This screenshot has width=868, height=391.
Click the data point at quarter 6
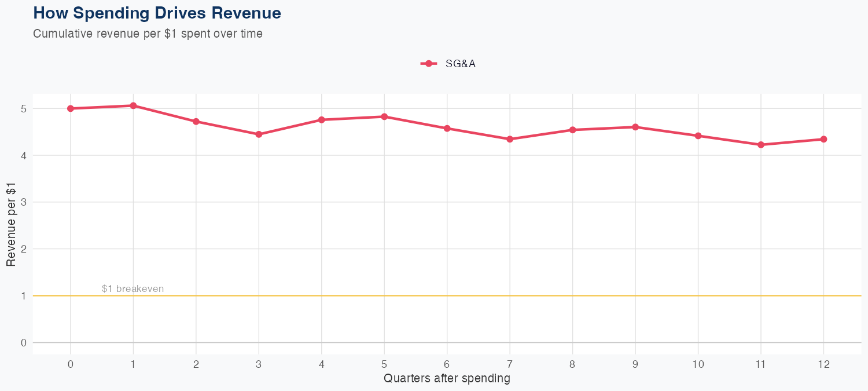point(447,129)
